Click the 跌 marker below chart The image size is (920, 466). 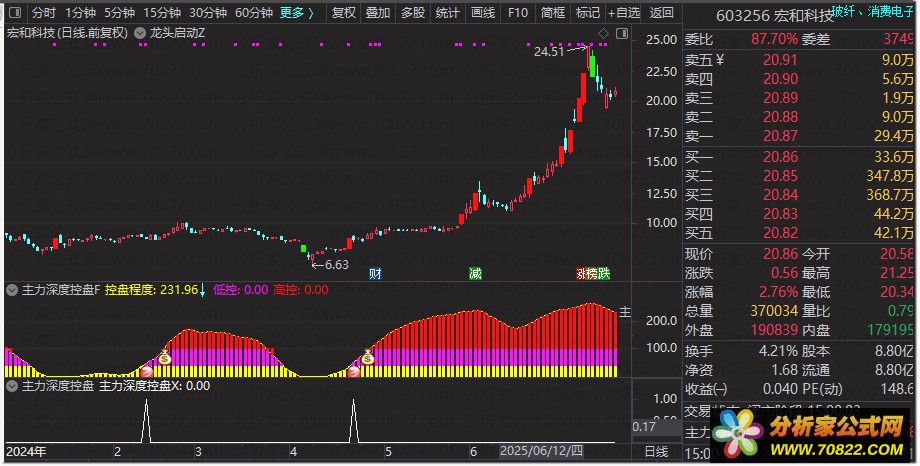604,273
